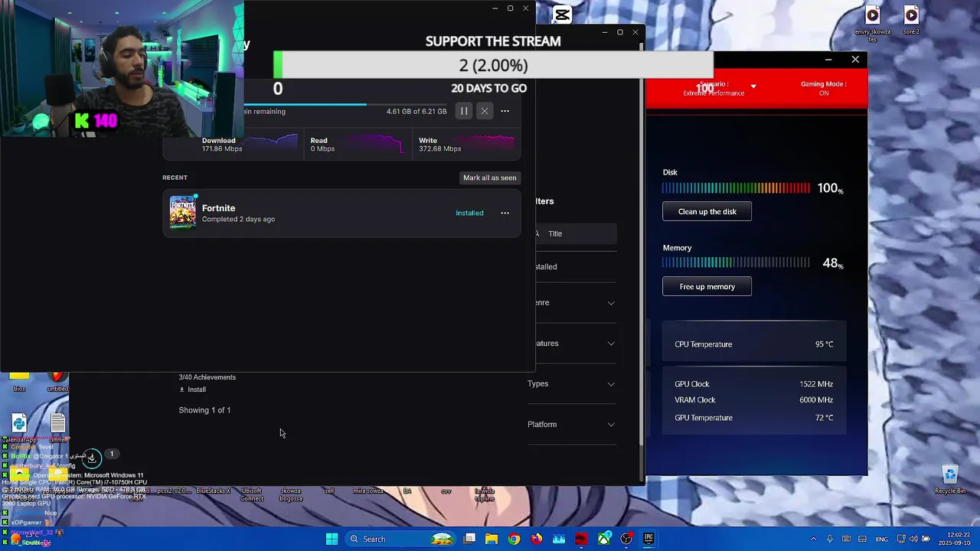Screen dimensions: 980x551
Task: Open Fortnite's three-dot options menu
Action: tap(505, 213)
